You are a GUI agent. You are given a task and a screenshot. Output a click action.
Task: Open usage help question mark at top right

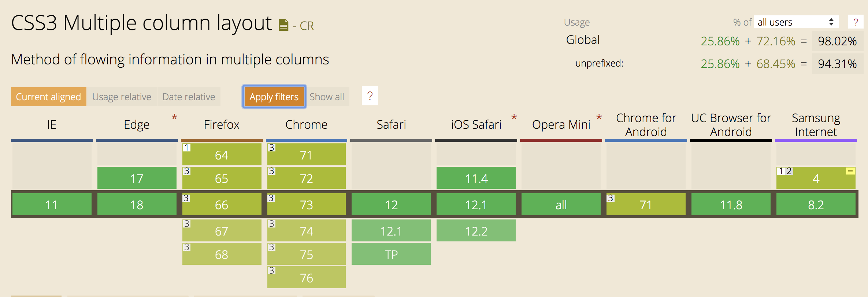(856, 22)
